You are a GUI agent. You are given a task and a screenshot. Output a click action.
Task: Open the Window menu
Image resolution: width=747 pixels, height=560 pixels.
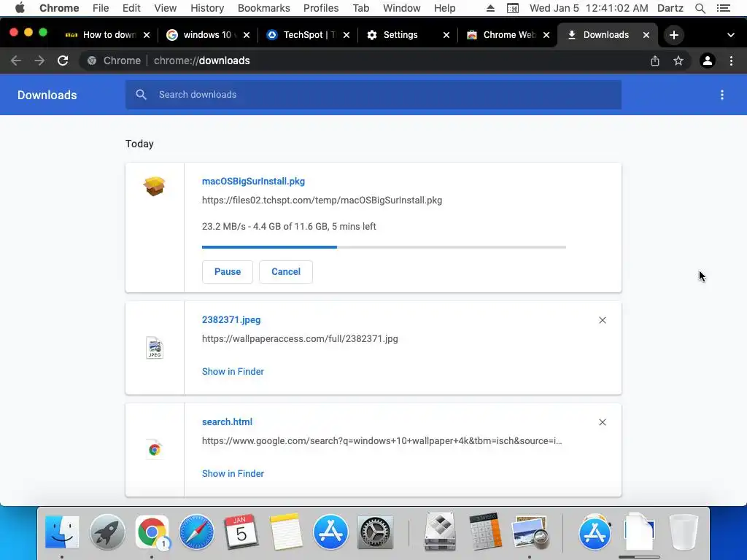(x=402, y=8)
